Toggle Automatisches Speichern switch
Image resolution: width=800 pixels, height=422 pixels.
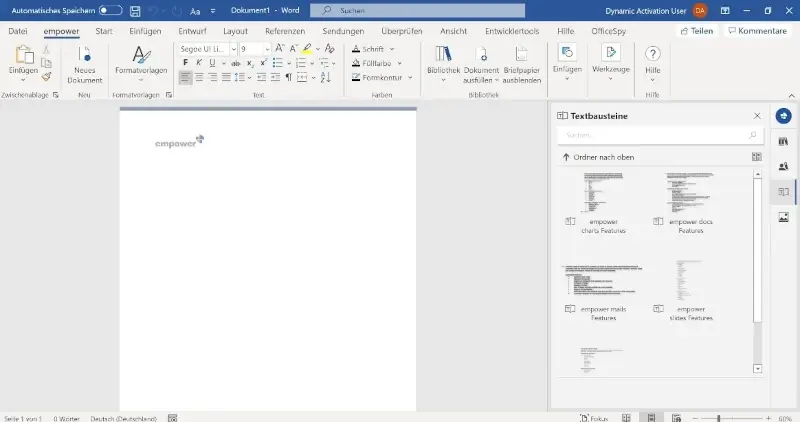coord(110,10)
